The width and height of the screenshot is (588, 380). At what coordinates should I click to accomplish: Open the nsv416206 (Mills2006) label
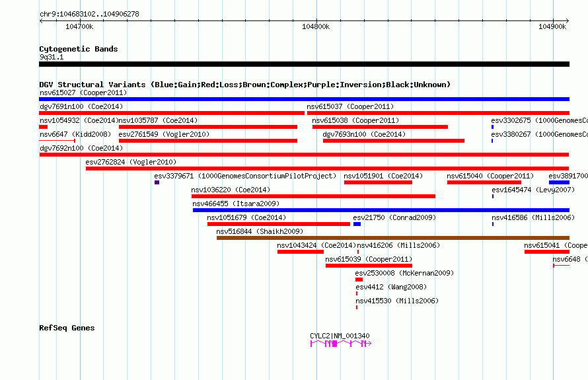(x=398, y=245)
